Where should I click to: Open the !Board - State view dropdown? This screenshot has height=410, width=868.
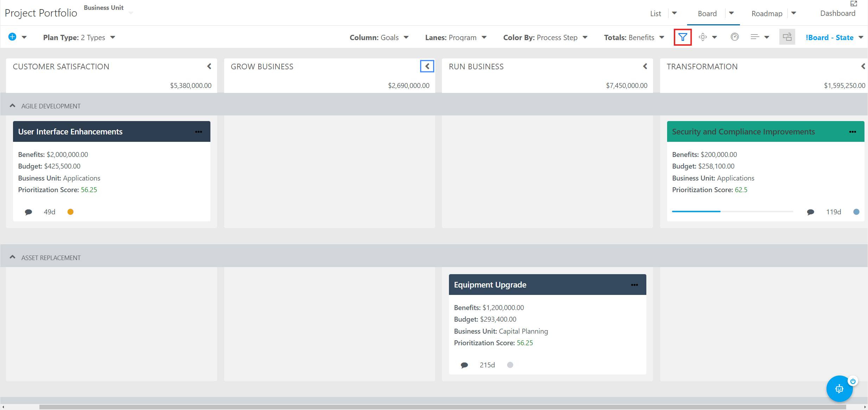click(834, 37)
